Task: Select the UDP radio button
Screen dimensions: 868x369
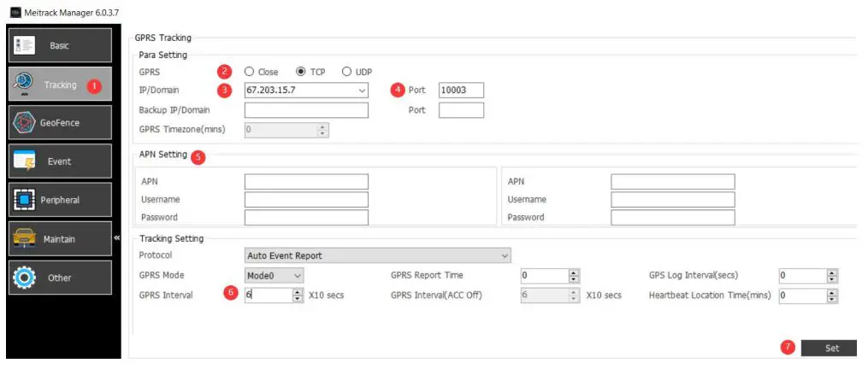Action: point(346,72)
